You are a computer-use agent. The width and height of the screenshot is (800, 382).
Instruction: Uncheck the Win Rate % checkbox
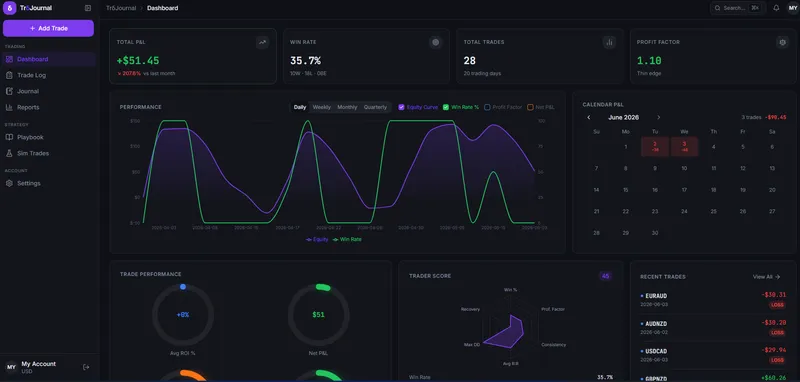pos(446,108)
